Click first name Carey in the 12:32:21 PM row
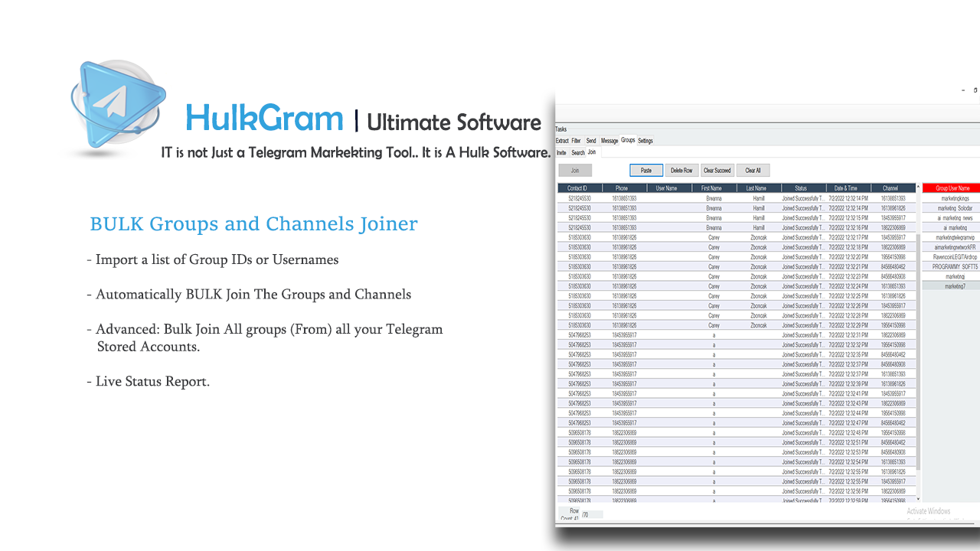 point(714,267)
